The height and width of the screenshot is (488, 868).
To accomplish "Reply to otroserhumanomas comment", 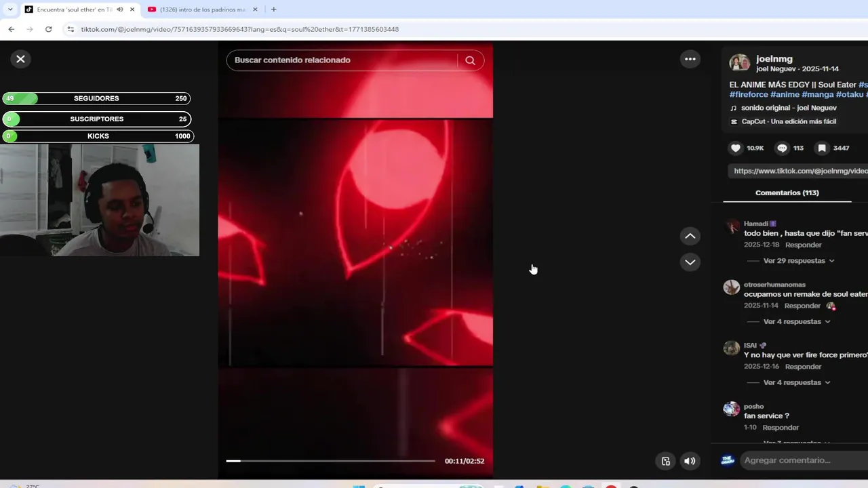I will coord(803,306).
